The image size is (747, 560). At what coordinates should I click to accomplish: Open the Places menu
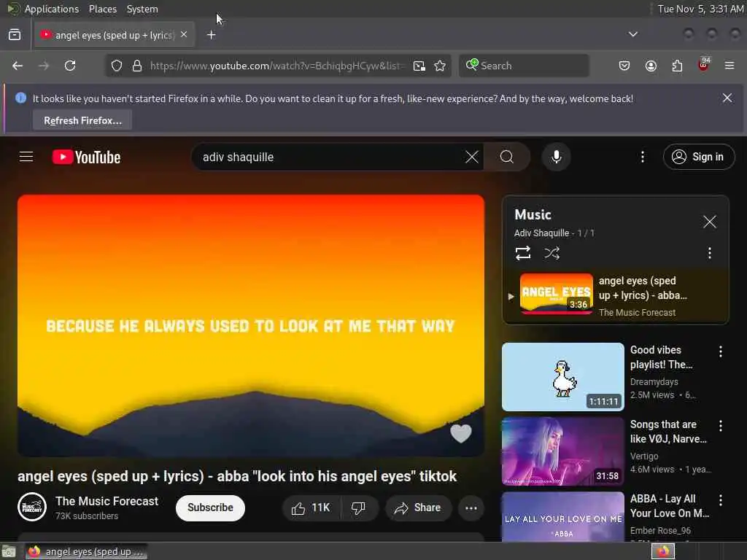(x=102, y=9)
